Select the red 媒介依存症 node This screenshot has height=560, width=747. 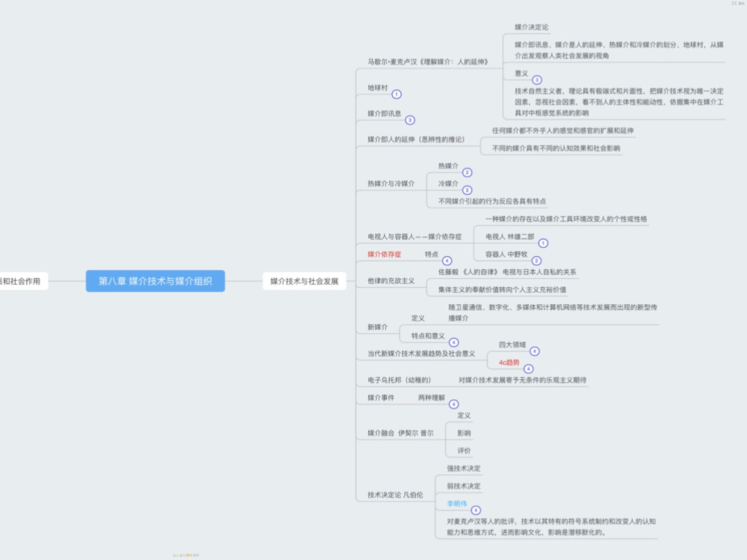(x=384, y=254)
